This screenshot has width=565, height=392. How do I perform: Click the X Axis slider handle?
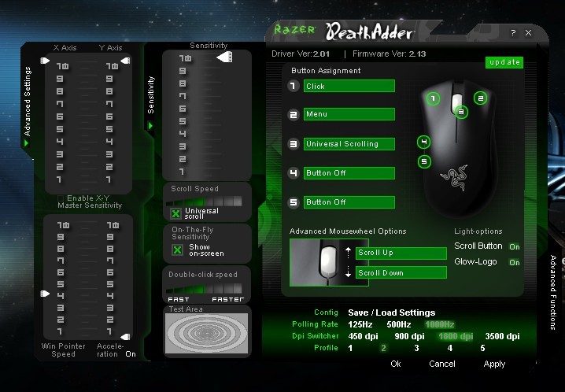coord(45,61)
